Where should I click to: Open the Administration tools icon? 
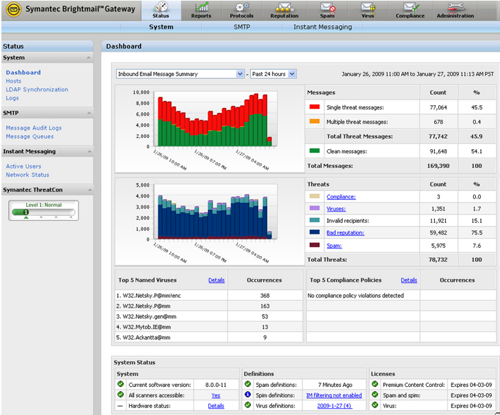pyautogui.click(x=456, y=6)
